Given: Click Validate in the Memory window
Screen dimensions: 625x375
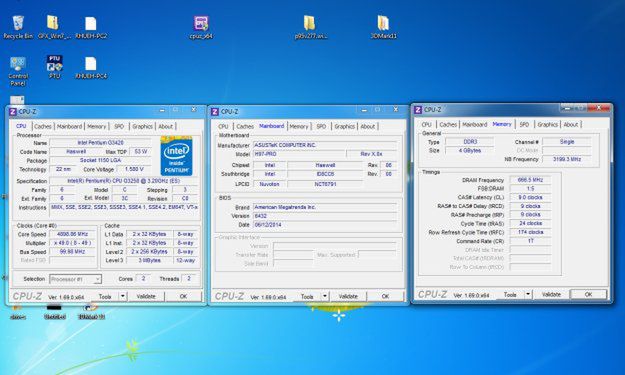Looking at the screenshot, I should point(551,295).
